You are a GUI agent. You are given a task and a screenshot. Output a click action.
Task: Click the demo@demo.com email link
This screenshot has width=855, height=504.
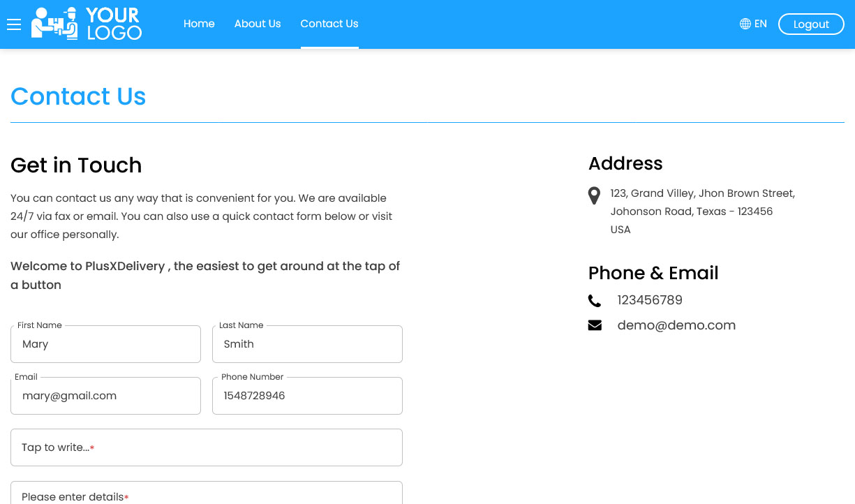pyautogui.click(x=676, y=325)
